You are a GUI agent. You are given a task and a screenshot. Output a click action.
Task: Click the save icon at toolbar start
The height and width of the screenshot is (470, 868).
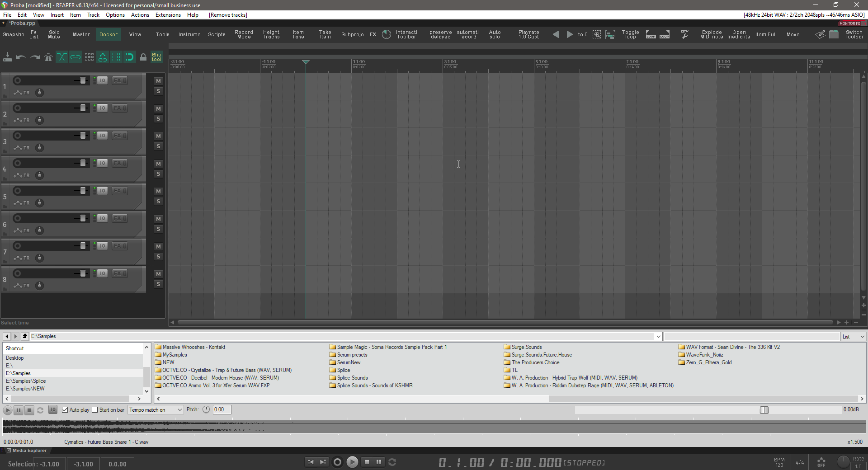tap(8, 57)
